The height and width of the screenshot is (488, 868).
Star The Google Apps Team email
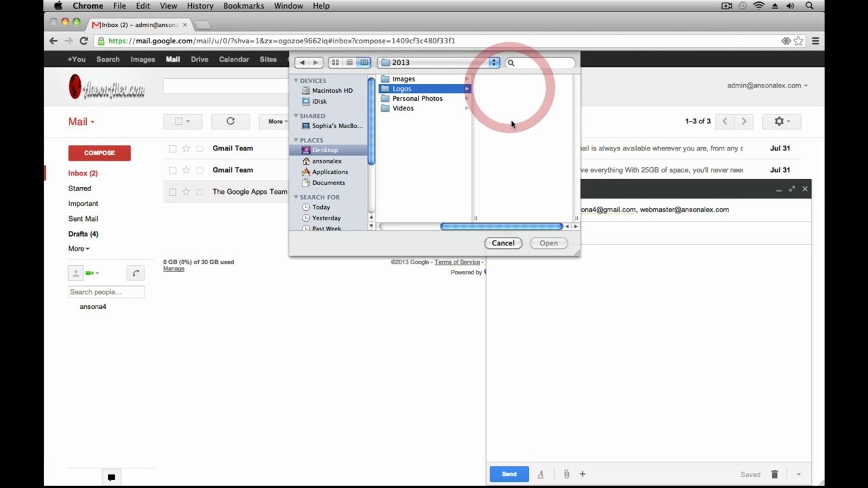186,192
